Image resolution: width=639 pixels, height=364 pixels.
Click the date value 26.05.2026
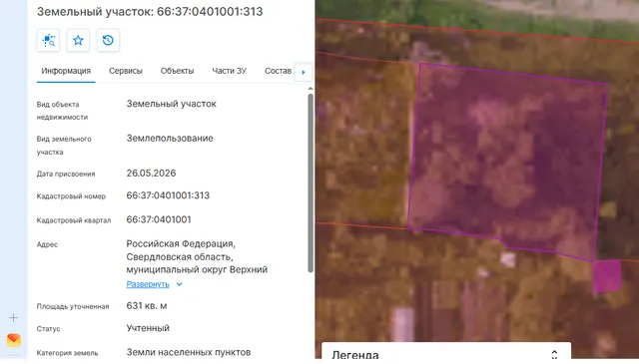tap(151, 174)
